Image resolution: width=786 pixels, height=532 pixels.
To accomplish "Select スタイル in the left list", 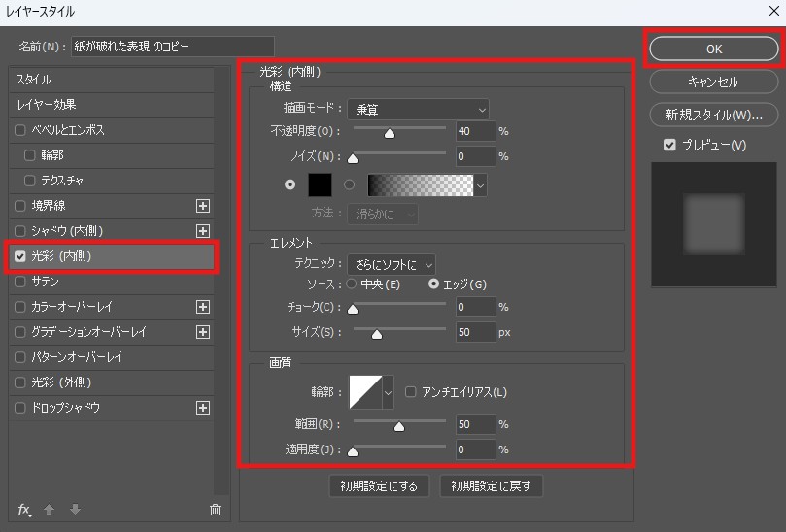I will (x=111, y=80).
